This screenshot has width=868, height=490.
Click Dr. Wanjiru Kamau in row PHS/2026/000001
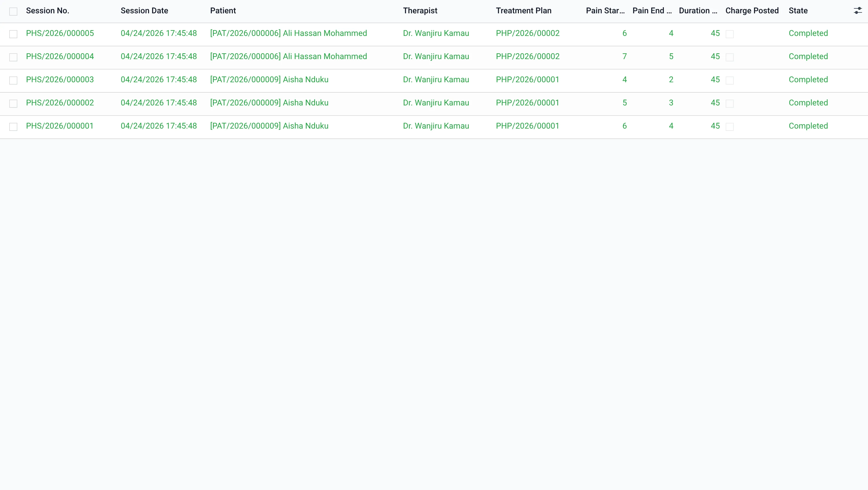(436, 126)
